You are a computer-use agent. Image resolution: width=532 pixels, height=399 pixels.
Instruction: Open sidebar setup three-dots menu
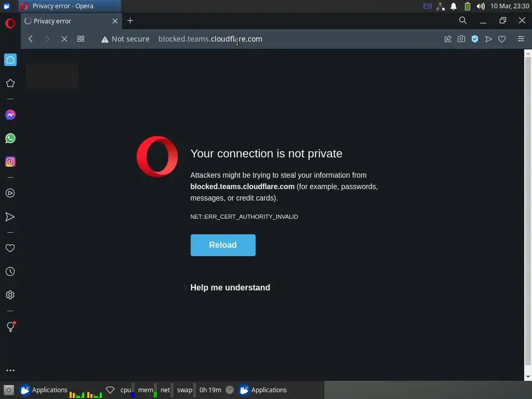[10, 370]
